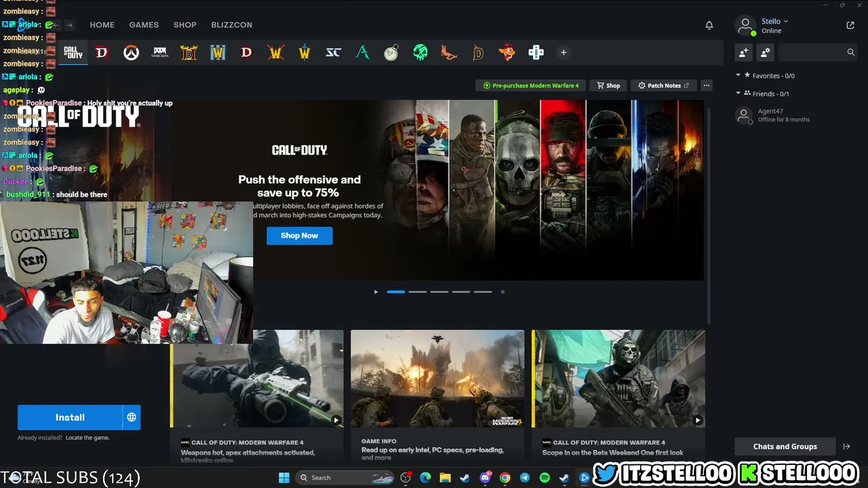The image size is (868, 488).
Task: Click the Locate the game link
Action: 87,438
